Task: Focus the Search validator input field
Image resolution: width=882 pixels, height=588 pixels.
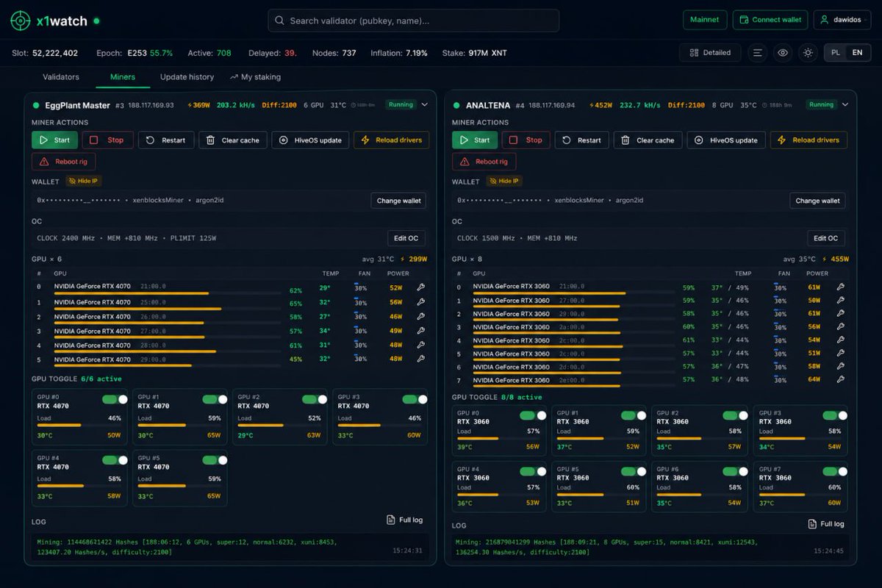Action: (x=413, y=21)
